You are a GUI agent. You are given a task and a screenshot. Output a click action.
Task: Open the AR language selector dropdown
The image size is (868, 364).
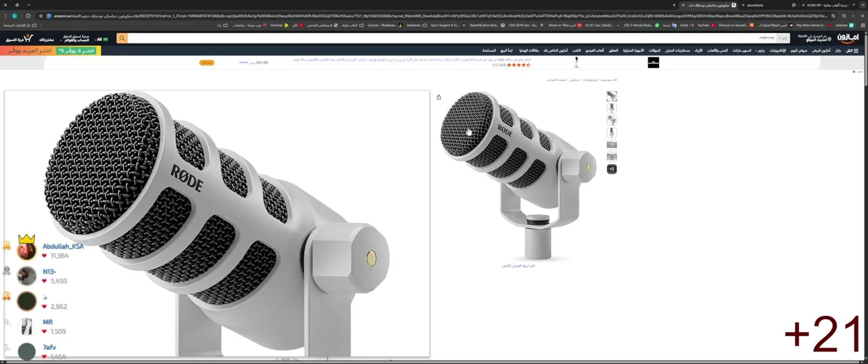click(x=101, y=39)
